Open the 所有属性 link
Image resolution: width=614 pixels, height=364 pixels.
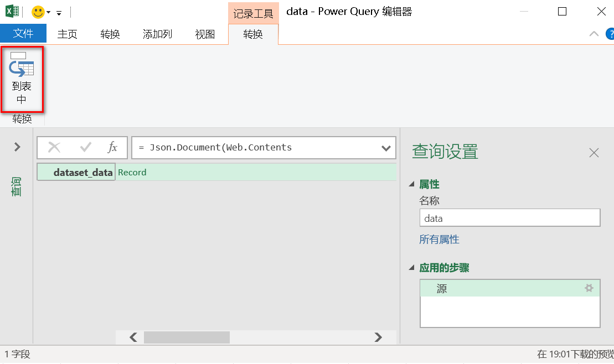440,239
